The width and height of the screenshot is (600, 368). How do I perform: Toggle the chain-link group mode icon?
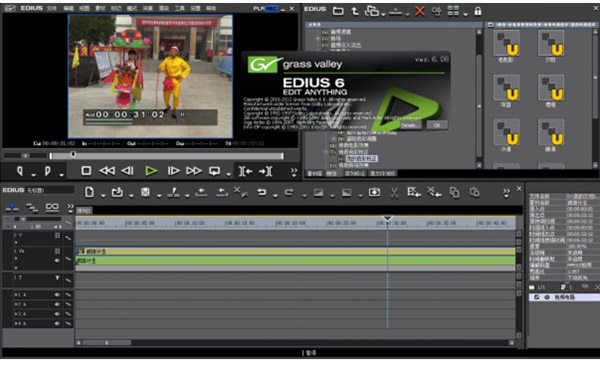(x=52, y=208)
